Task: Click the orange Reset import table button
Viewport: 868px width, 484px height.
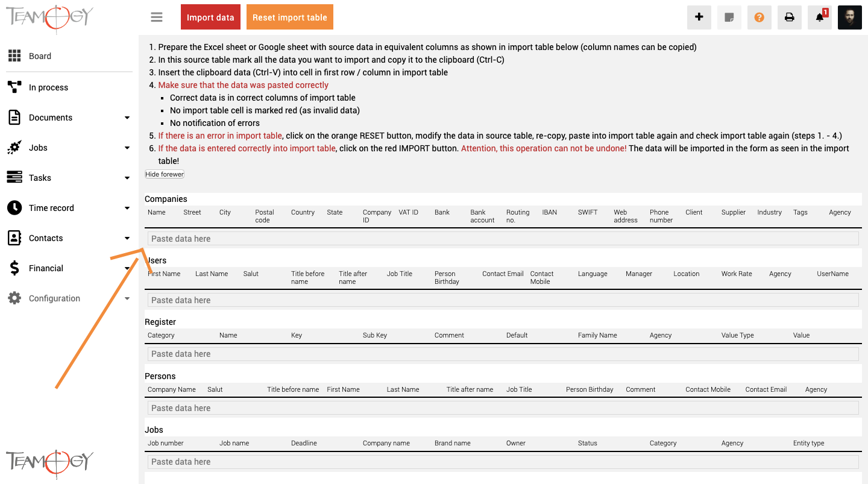Action: coord(290,17)
